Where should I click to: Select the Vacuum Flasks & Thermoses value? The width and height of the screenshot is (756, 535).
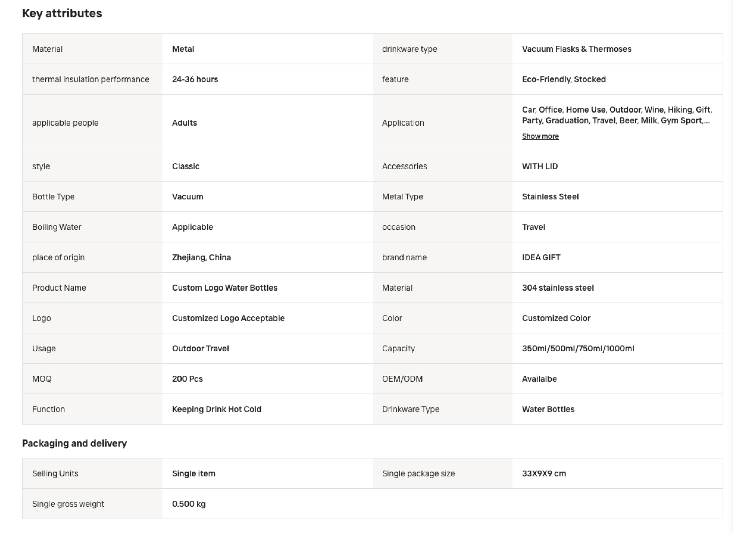point(576,49)
